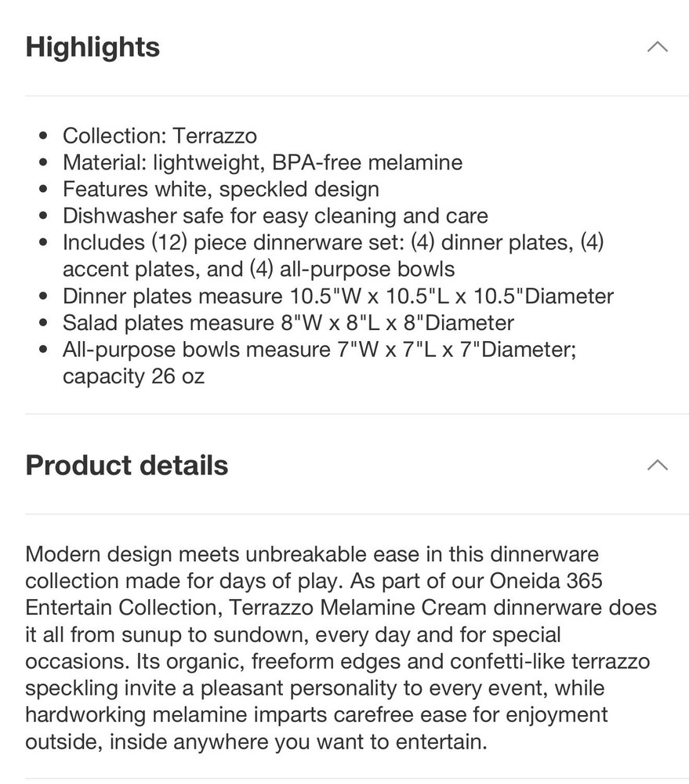Click the 'Oneida 365' text in description

pyautogui.click(x=546, y=582)
